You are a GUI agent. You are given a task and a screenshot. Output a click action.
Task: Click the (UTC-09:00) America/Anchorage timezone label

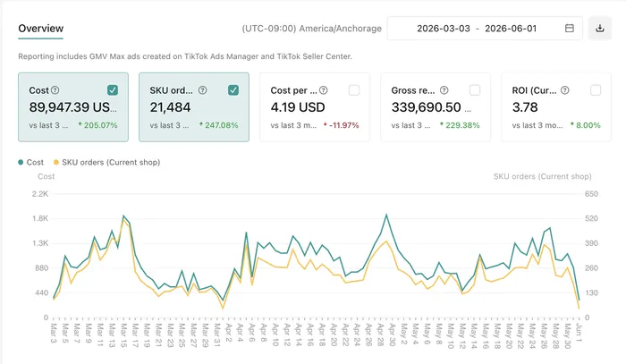pyautogui.click(x=312, y=29)
